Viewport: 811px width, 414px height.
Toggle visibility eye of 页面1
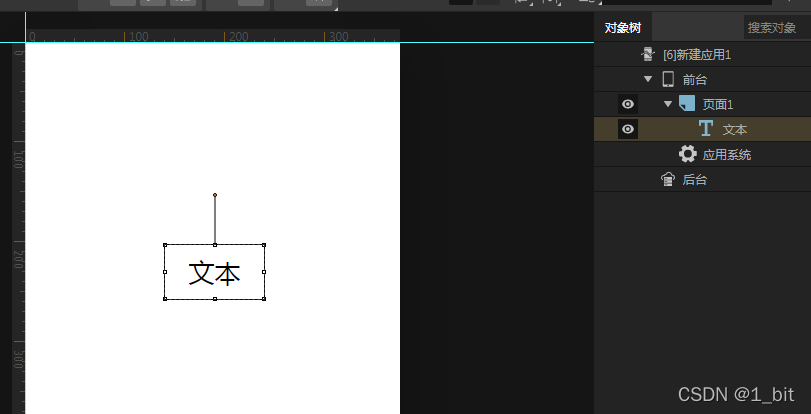click(x=627, y=104)
